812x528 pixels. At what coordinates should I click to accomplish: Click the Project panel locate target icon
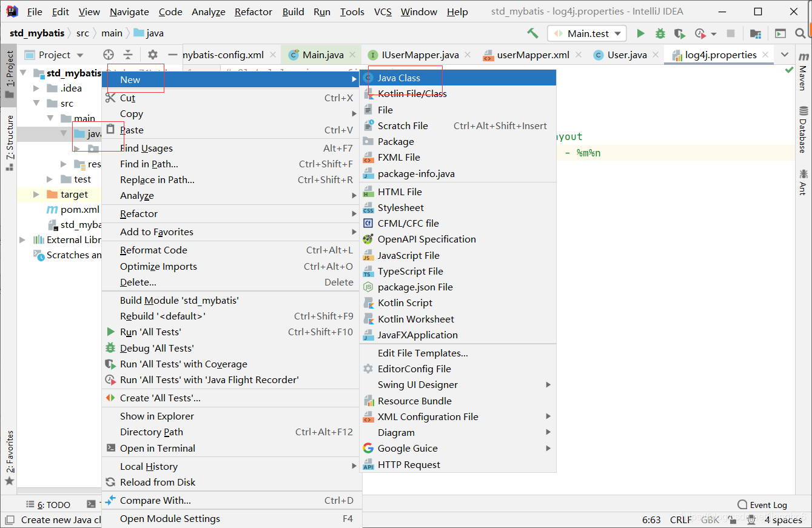[109, 55]
